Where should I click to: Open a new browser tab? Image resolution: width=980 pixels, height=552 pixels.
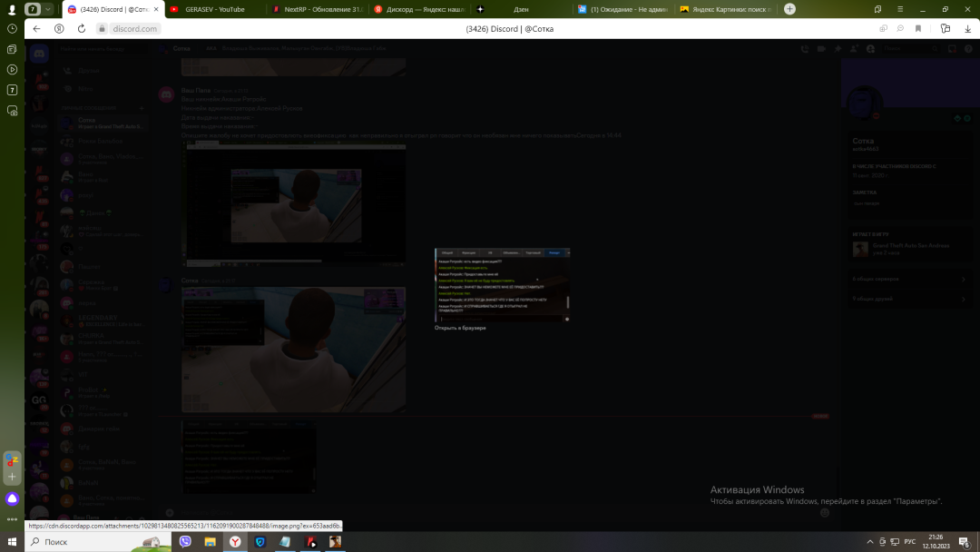790,9
